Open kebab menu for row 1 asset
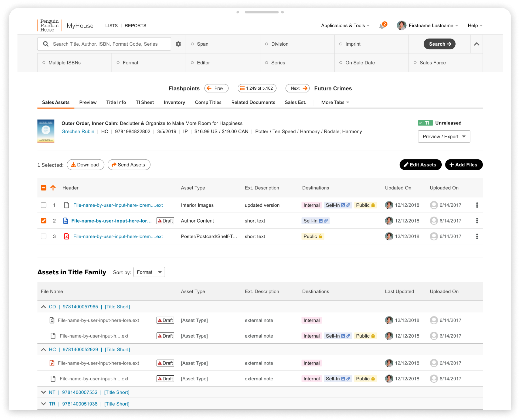 (477, 205)
